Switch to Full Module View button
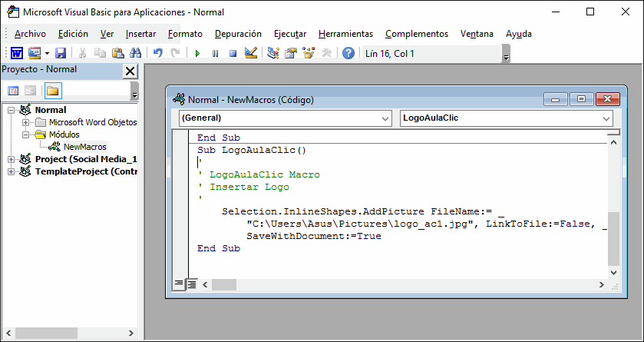 tap(192, 284)
